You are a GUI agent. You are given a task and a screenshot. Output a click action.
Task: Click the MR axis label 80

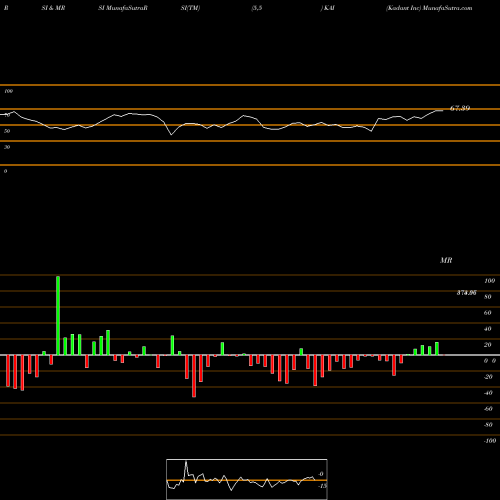coord(488,297)
